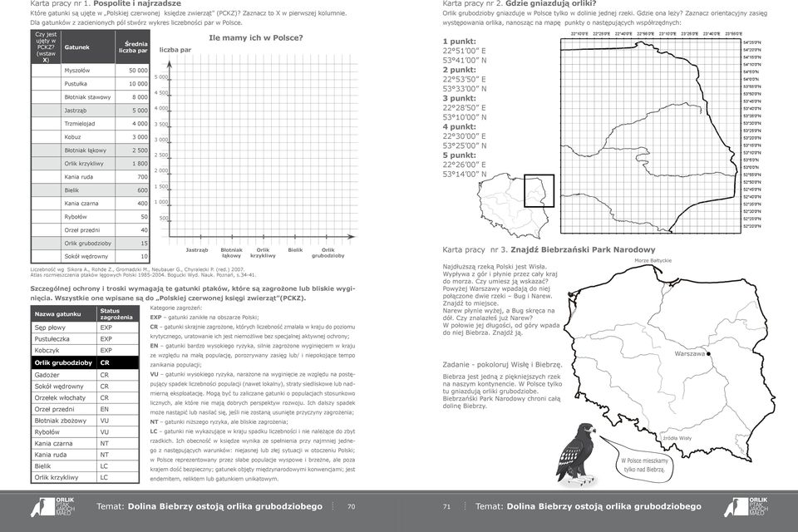Click the page number 70

coord(351,506)
